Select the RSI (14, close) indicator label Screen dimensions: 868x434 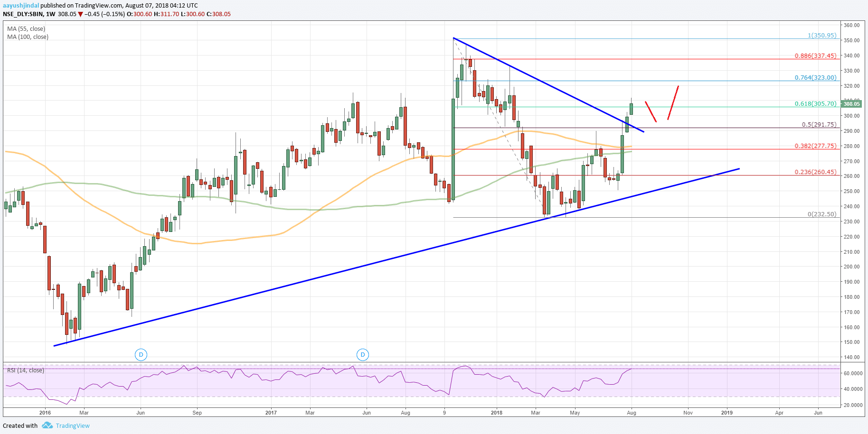pos(26,370)
